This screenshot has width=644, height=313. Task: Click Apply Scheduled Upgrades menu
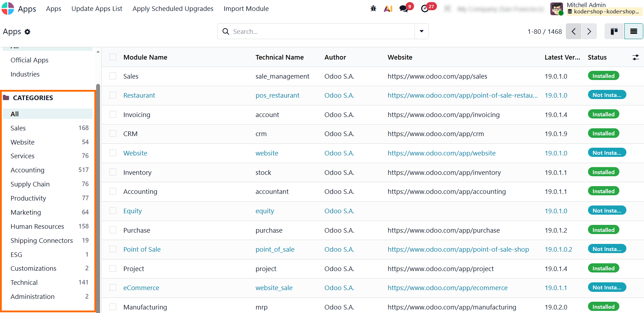(x=173, y=8)
